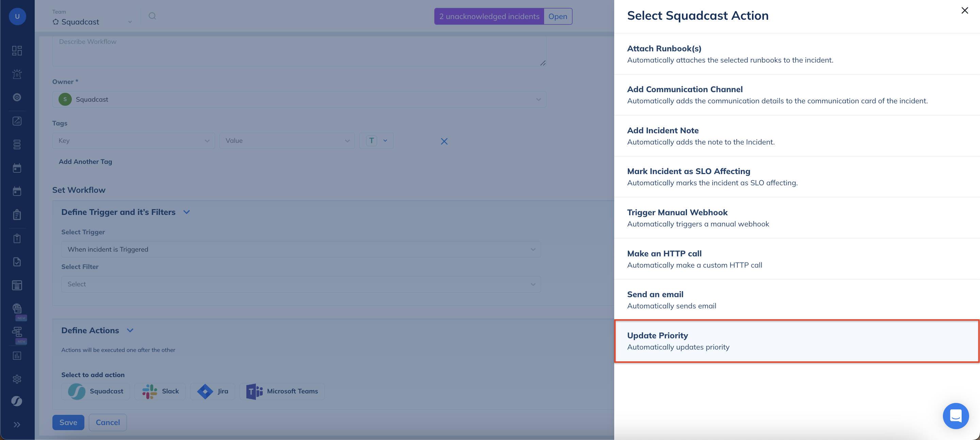The width and height of the screenshot is (980, 440).
Task: Click the Microsoft Teams action icon
Action: 254,391
